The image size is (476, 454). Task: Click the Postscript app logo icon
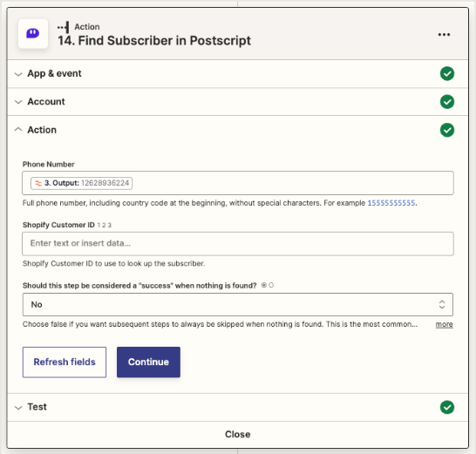tap(33, 33)
